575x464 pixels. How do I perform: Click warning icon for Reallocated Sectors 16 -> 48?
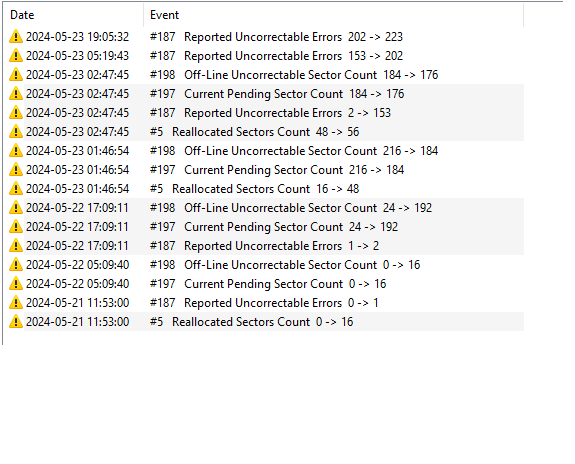pos(16,189)
